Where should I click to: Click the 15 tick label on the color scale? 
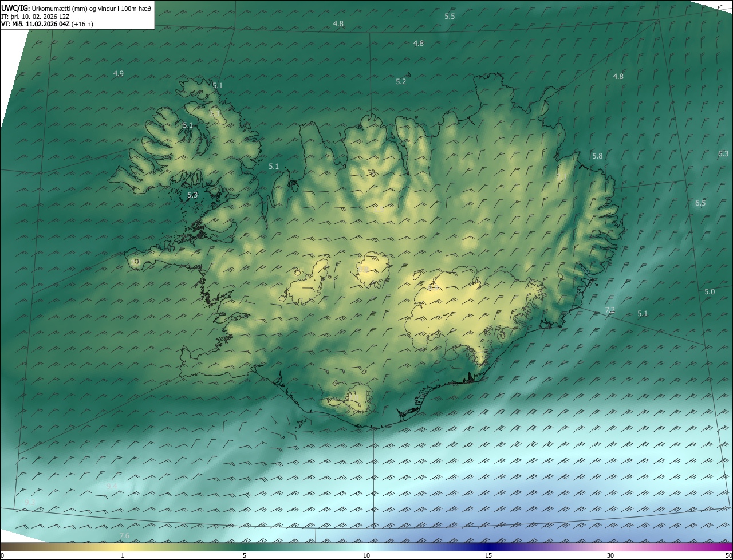click(488, 555)
